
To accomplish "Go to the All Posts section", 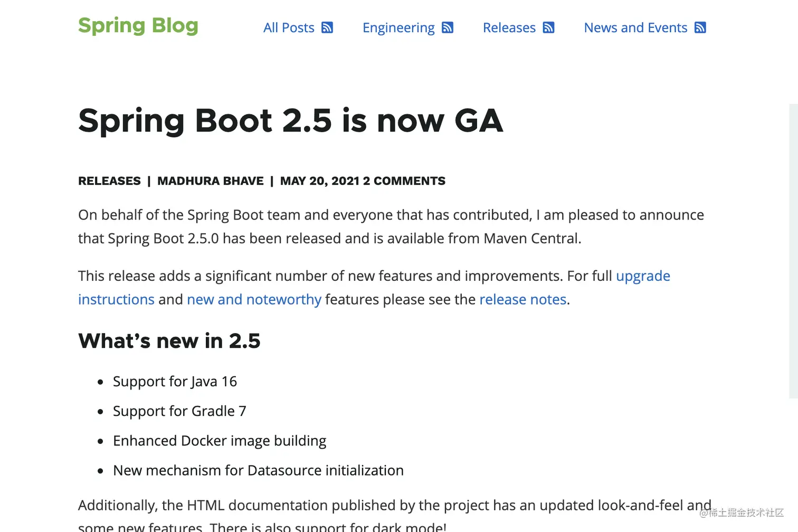I will [289, 27].
